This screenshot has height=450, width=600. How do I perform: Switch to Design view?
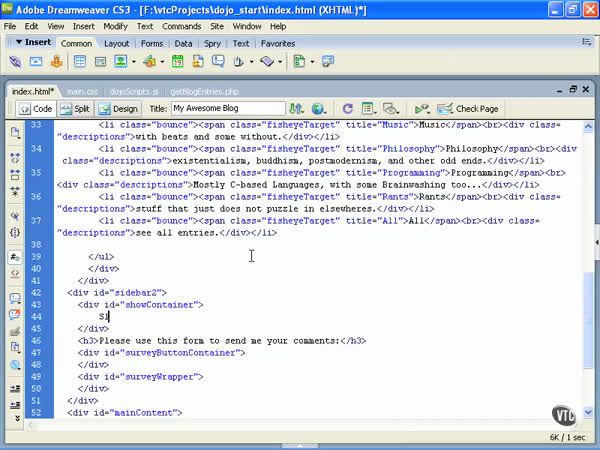[x=119, y=109]
